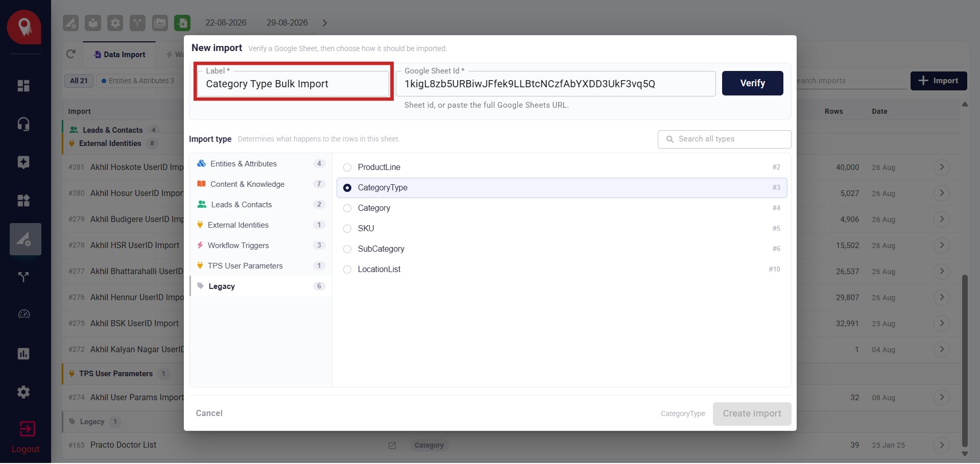Open the sparkle star icon in sidebar

tap(23, 162)
